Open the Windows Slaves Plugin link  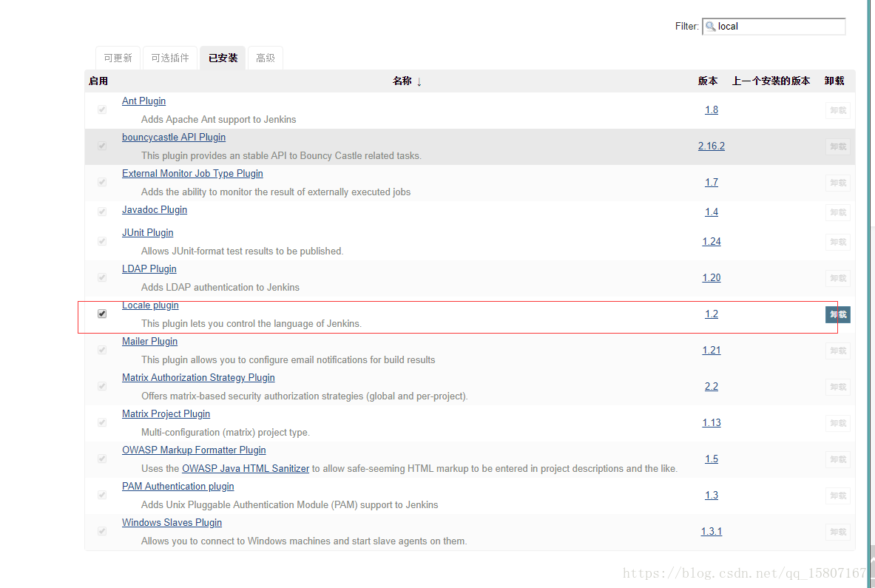tap(172, 523)
